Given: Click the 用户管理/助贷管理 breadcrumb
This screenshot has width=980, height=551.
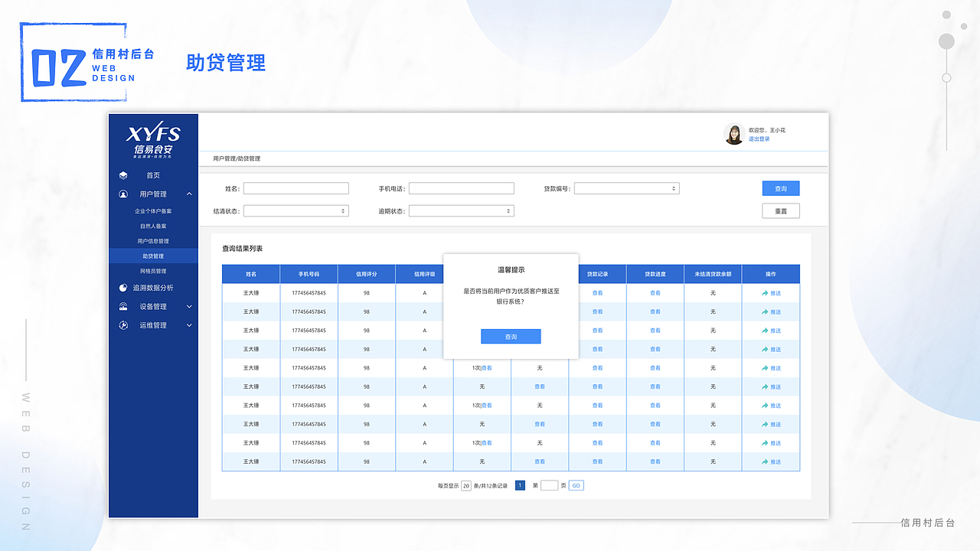Looking at the screenshot, I should pos(237,158).
